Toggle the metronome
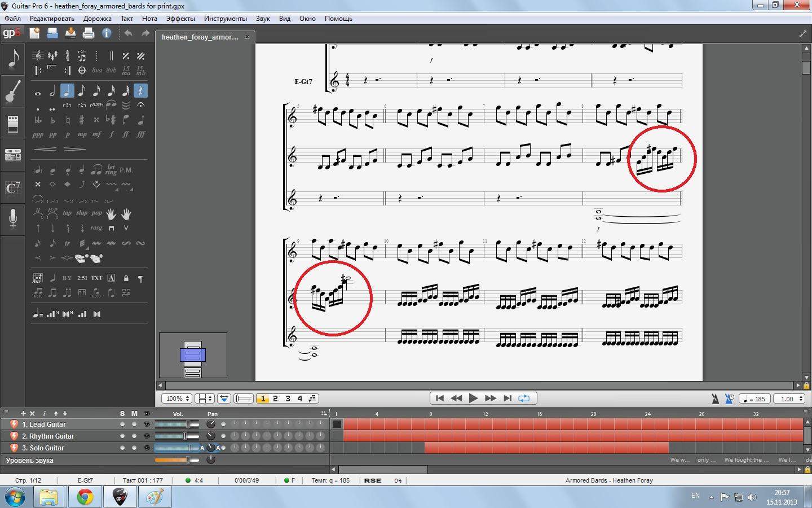812x508 pixels. coord(715,399)
